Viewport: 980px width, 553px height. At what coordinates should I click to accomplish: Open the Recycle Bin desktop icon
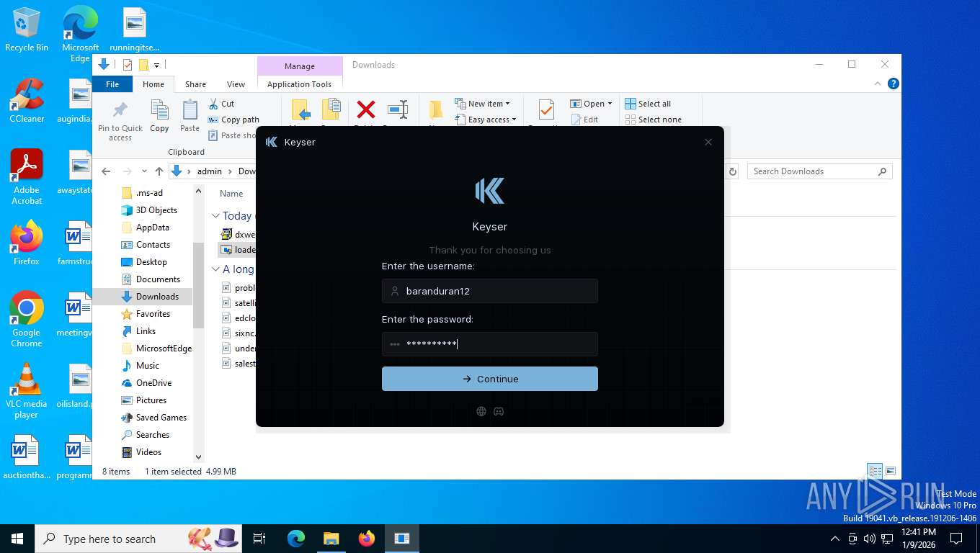pyautogui.click(x=27, y=30)
